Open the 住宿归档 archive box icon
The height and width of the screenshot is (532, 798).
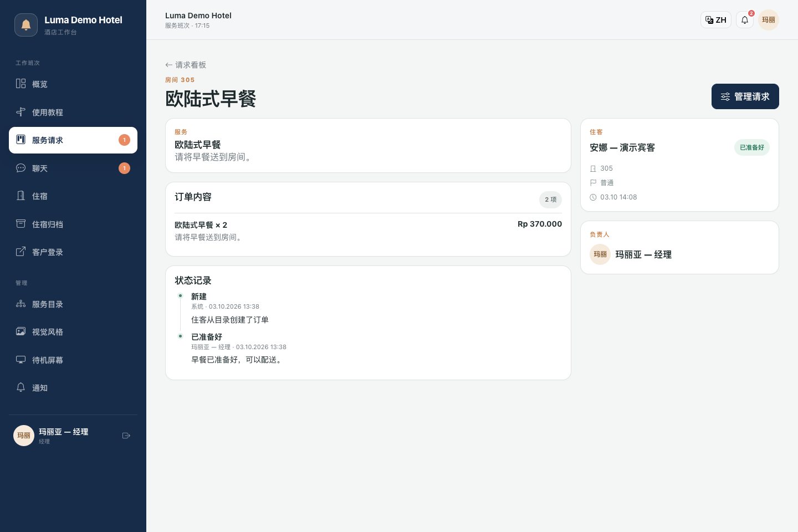21,224
